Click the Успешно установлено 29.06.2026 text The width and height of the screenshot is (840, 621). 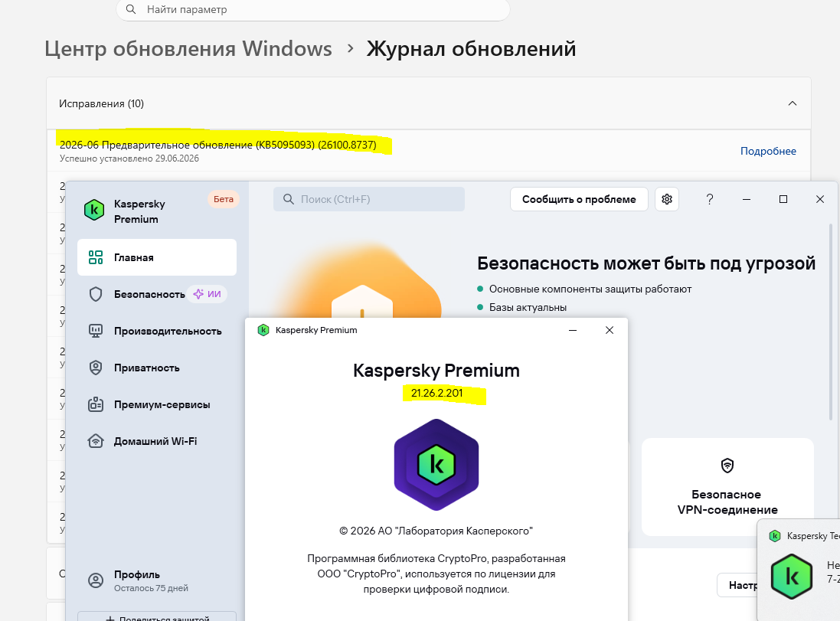pyautogui.click(x=129, y=159)
